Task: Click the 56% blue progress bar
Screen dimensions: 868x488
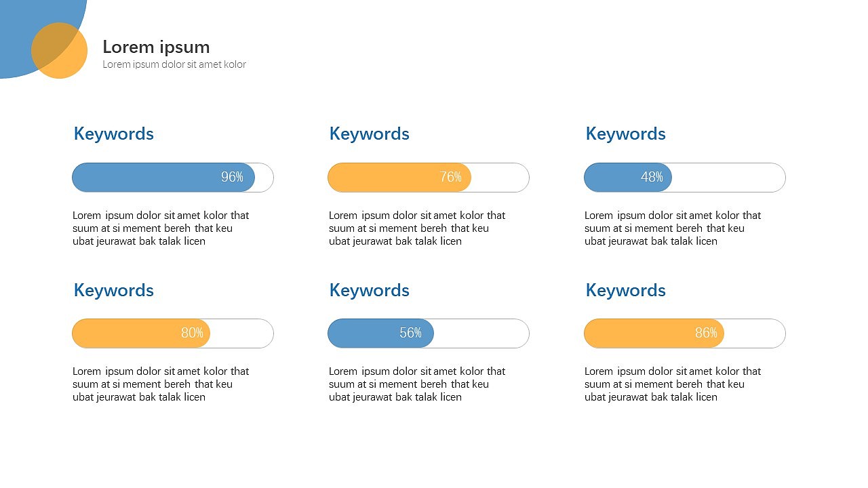Action: pyautogui.click(x=380, y=333)
